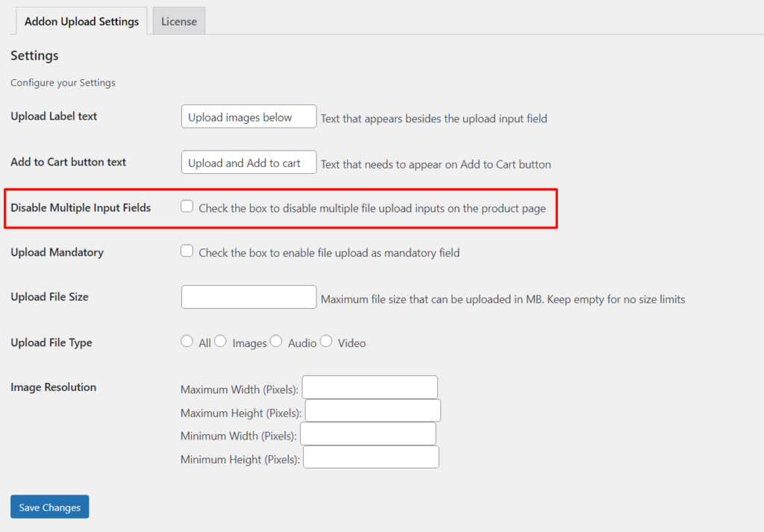Save Changes button click
The height and width of the screenshot is (532, 764).
[x=50, y=507]
